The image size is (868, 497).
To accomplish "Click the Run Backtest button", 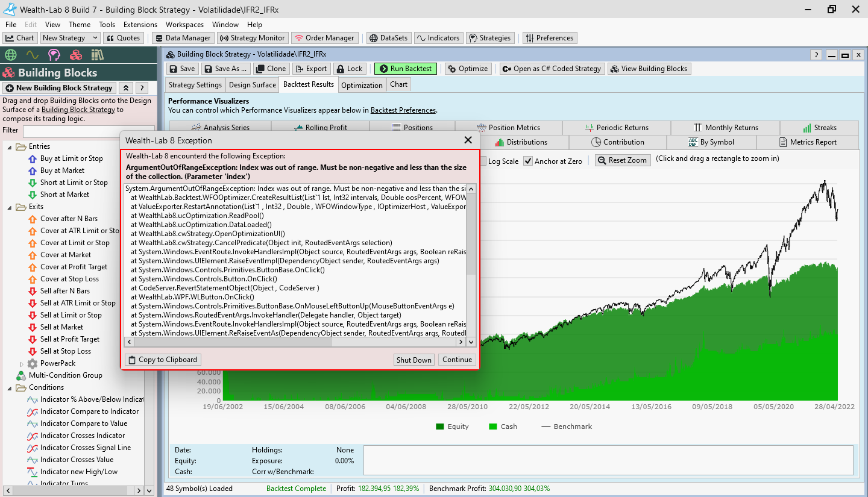I will pyautogui.click(x=406, y=69).
